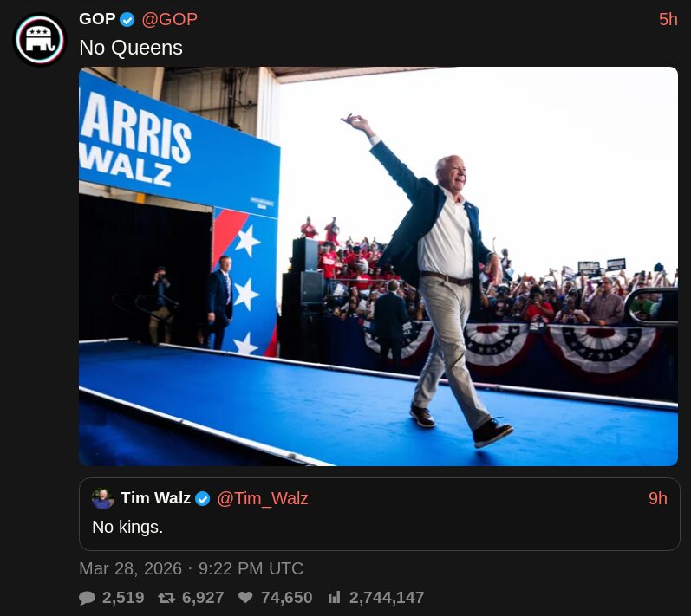The image size is (691, 616).
Task: Click the 74,650 likes count
Action: click(x=286, y=598)
